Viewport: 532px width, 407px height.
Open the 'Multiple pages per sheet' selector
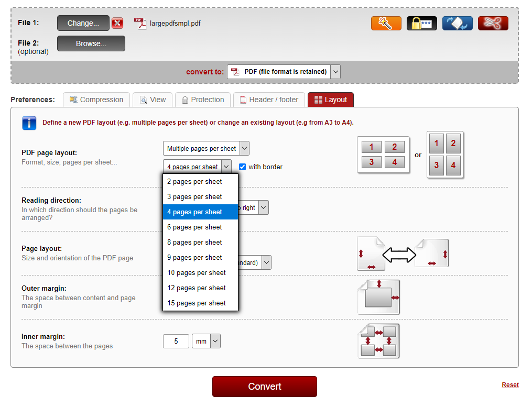tap(205, 148)
